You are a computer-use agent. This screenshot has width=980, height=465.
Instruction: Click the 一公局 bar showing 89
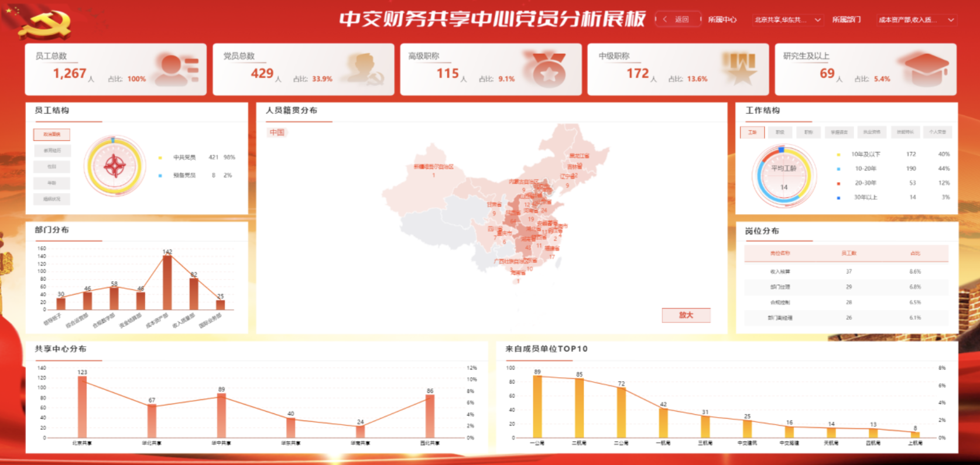tap(537, 407)
